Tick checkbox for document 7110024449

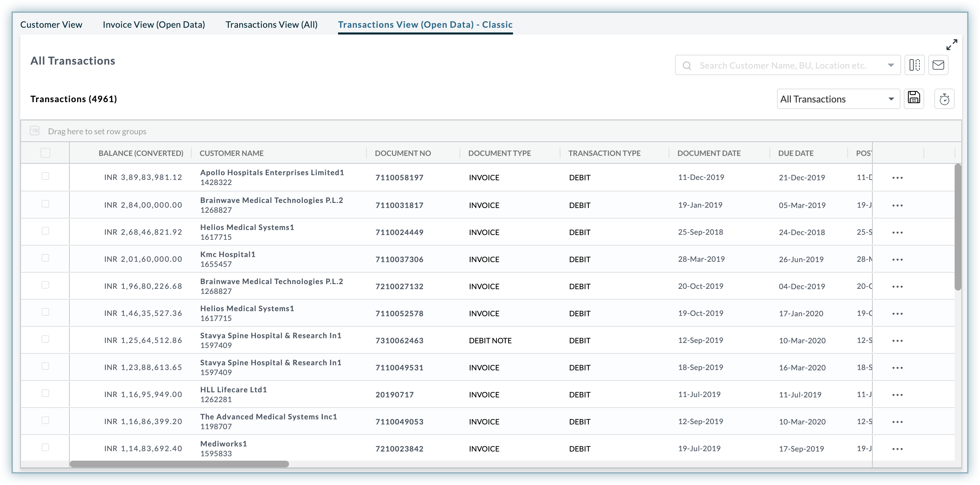45,231
